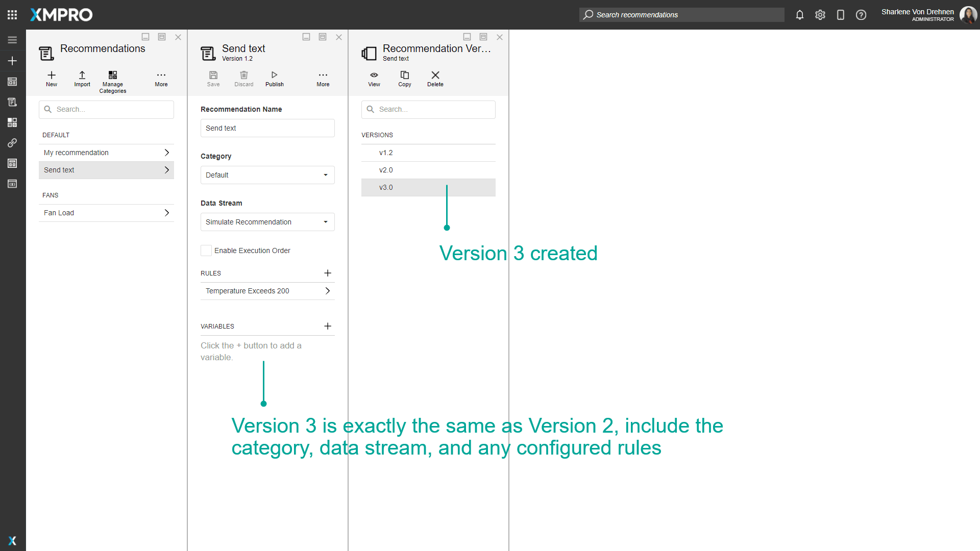Click the Recommendation Name input field
This screenshot has height=551, width=980.
pos(267,128)
